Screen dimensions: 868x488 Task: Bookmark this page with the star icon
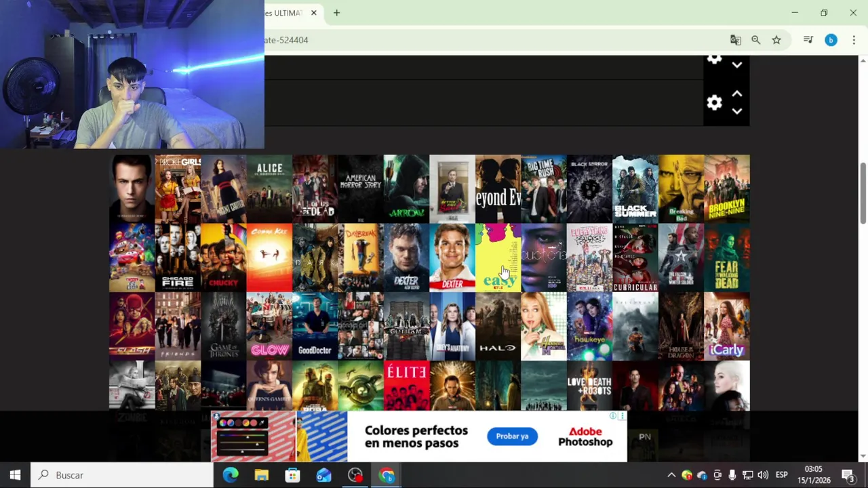click(x=776, y=40)
